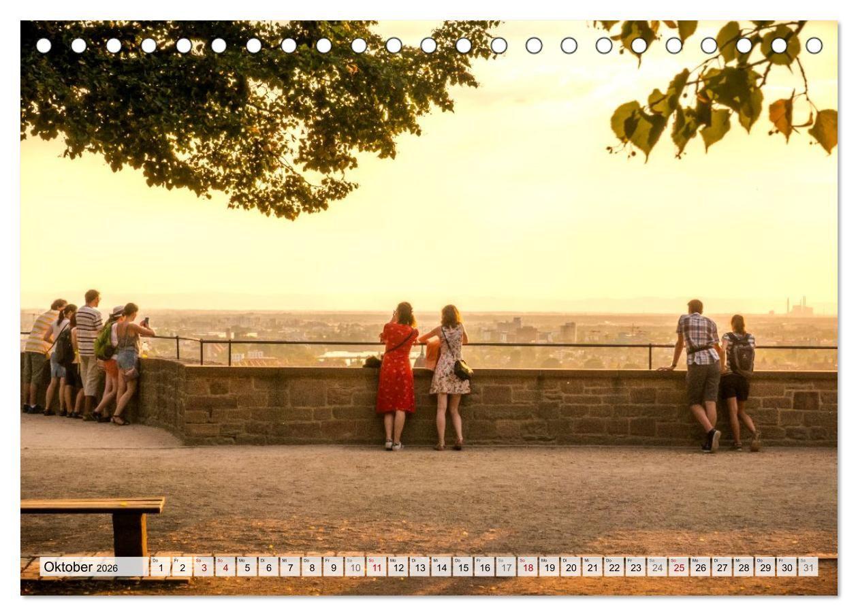858x616 pixels.
Task: Choose the grayed Saturday 10 cell
Action: coord(355,567)
